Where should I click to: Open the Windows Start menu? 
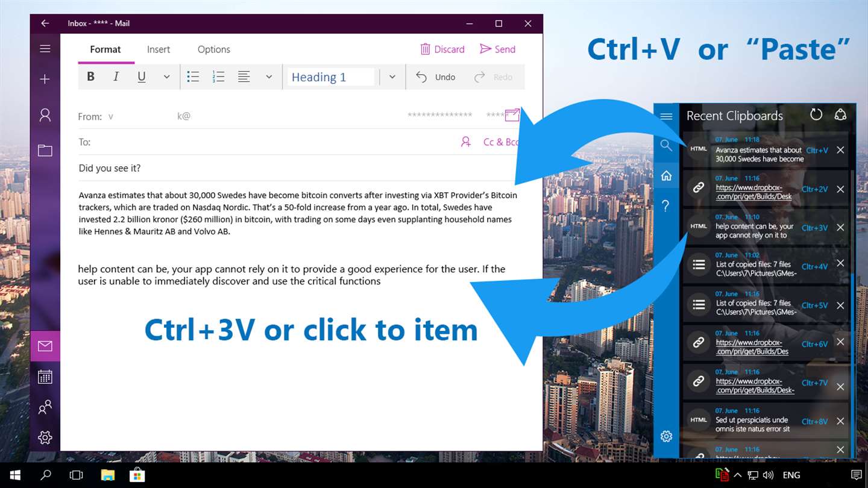pos(14,475)
